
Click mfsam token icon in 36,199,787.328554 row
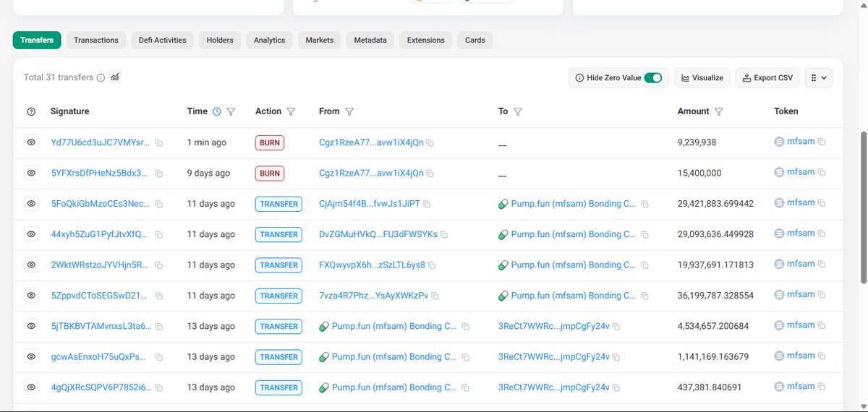[x=779, y=295]
